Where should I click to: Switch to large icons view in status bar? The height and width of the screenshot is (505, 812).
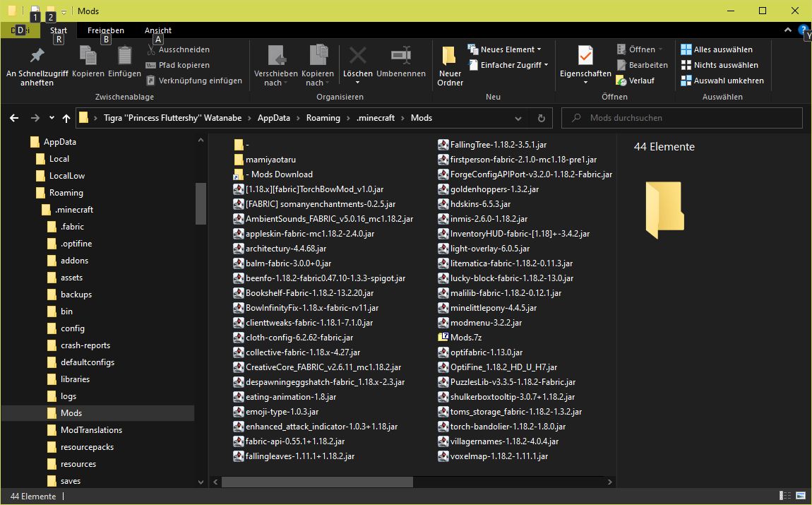tap(801, 497)
